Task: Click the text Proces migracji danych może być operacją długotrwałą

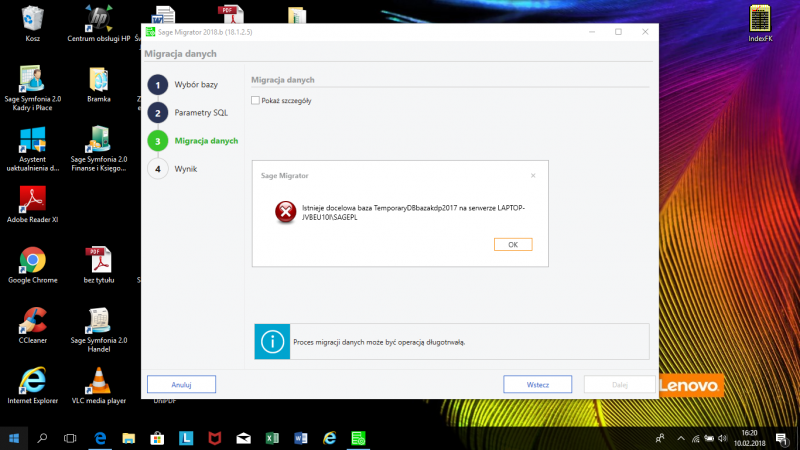Action: click(379, 342)
